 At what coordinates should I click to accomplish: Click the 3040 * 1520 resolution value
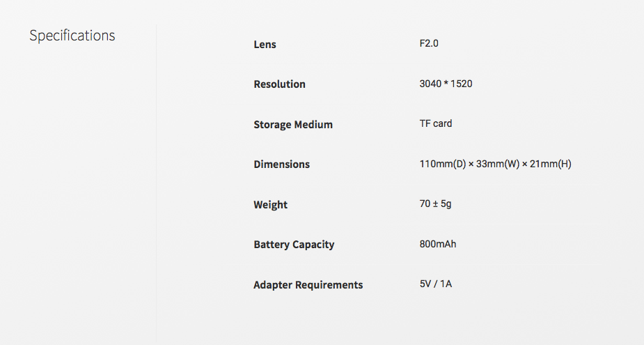point(446,84)
